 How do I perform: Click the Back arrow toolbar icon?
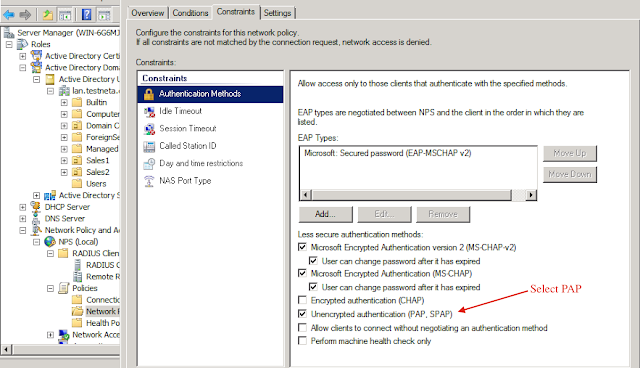[9, 15]
